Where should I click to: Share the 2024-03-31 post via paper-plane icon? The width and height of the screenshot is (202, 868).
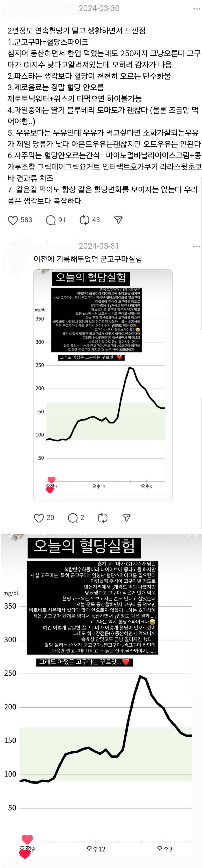(x=126, y=518)
